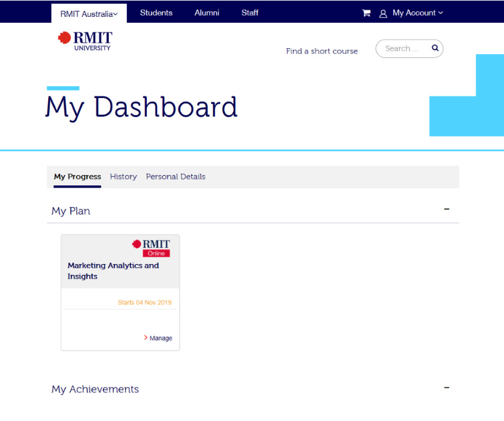Open the Students menu item
The width and height of the screenshot is (504, 421).
[x=156, y=13]
